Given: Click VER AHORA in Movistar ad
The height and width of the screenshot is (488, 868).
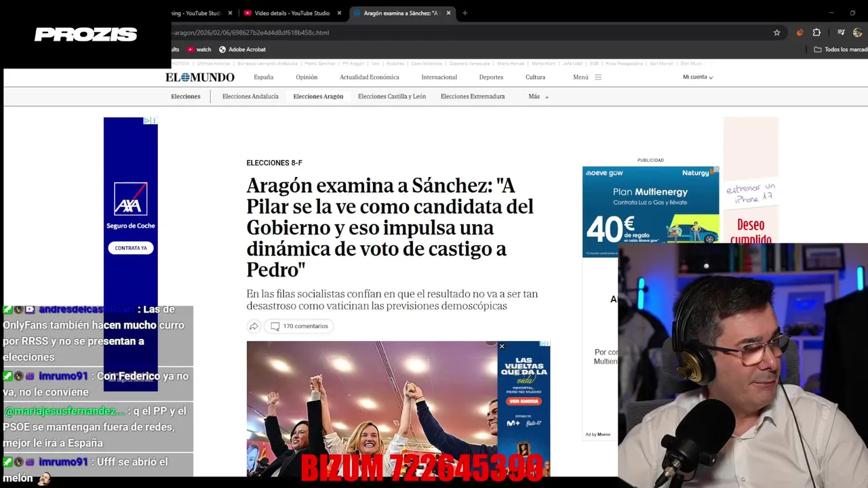Looking at the screenshot, I should pos(524,401).
